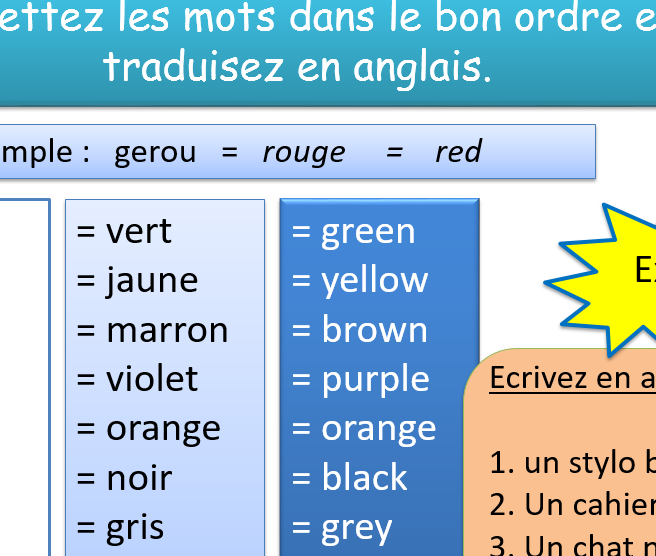Select the translation 'grey'

point(357,530)
